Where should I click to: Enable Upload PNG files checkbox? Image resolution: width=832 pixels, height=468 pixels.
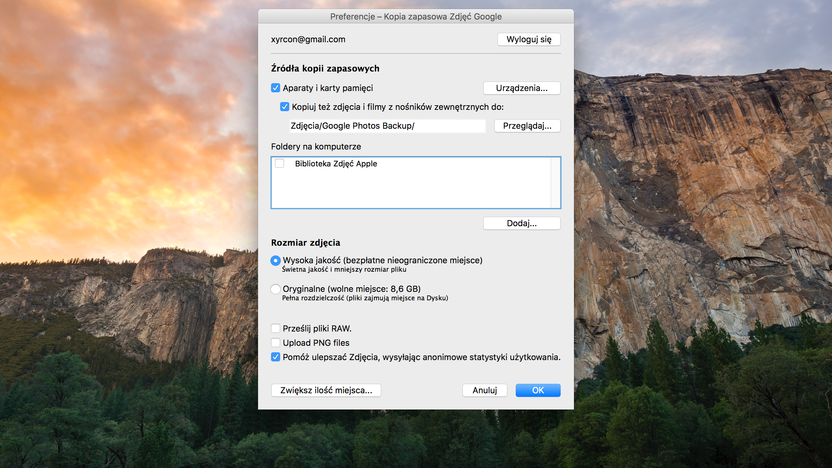pos(275,343)
